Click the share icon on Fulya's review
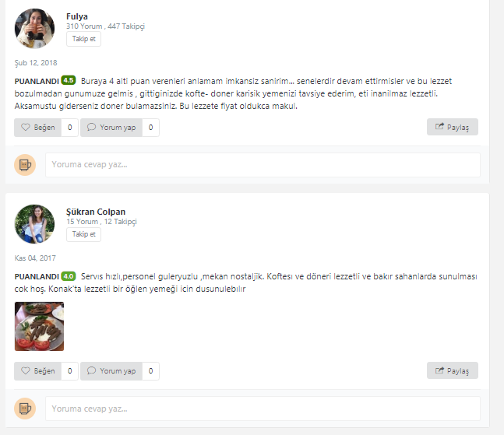504x435 pixels. pyautogui.click(x=439, y=126)
